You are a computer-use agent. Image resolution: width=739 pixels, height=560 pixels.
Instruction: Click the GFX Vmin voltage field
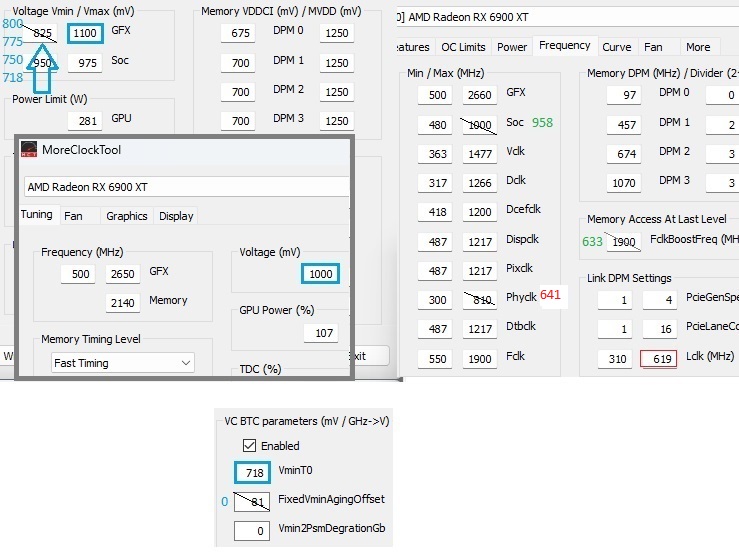41,33
